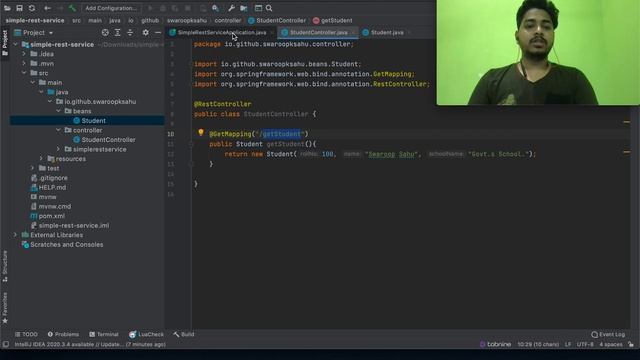640x360 pixels.
Task: Open Project panel gear options
Action: tap(145, 33)
